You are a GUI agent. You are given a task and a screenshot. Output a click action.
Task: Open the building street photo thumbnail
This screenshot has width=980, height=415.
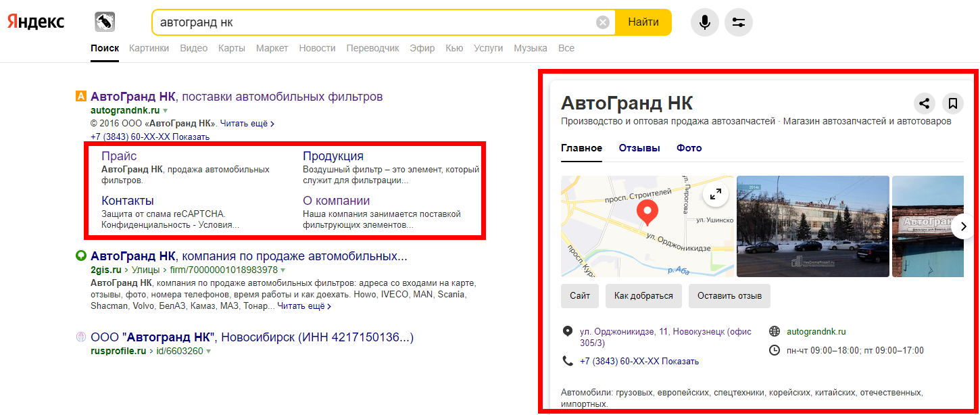(x=813, y=226)
